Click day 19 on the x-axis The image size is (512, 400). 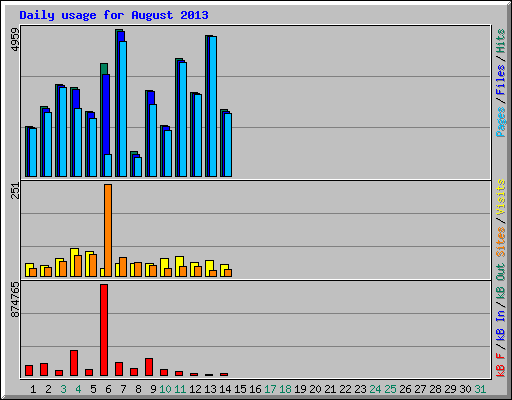300,389
